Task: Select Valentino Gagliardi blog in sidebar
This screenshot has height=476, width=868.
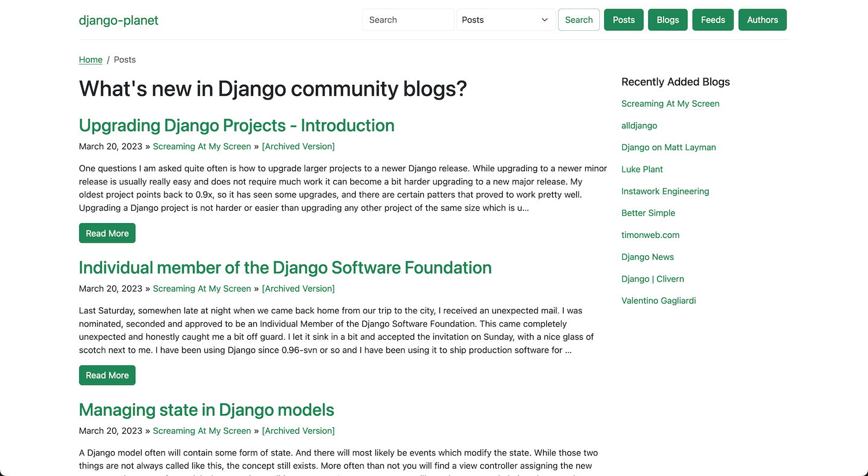Action: [658, 301]
